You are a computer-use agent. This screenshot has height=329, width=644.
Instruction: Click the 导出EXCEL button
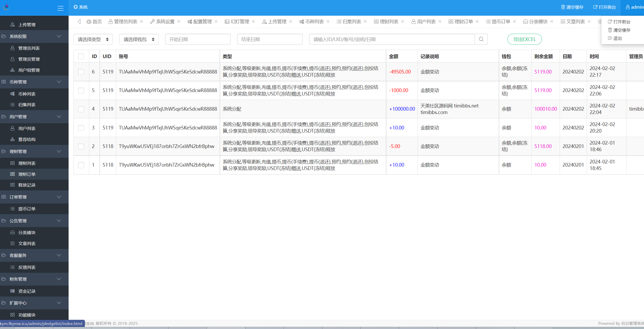point(524,39)
